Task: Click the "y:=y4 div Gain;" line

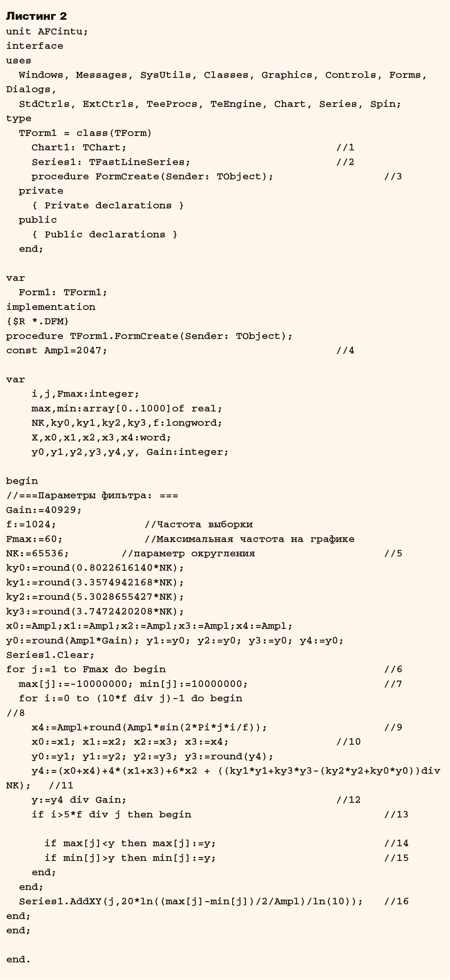Action: 79,800
